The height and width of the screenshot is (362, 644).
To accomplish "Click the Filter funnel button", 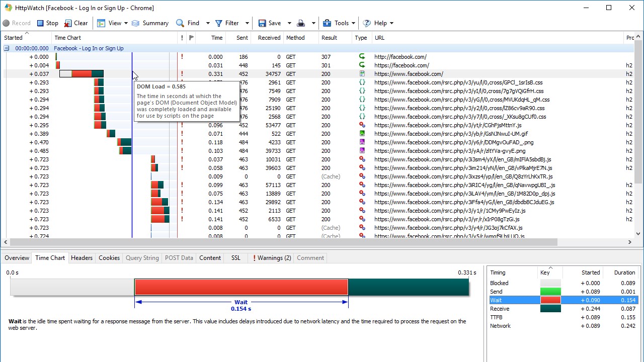I will 227,23.
